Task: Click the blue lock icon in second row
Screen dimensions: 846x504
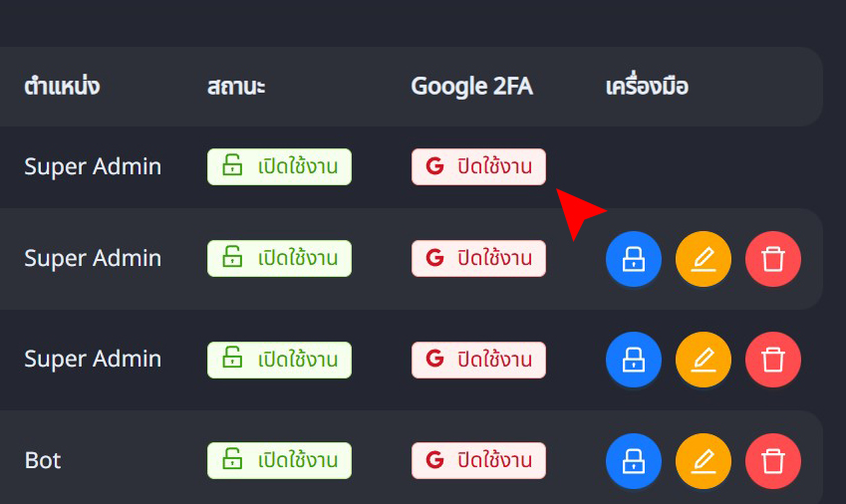Action: pyautogui.click(x=634, y=259)
